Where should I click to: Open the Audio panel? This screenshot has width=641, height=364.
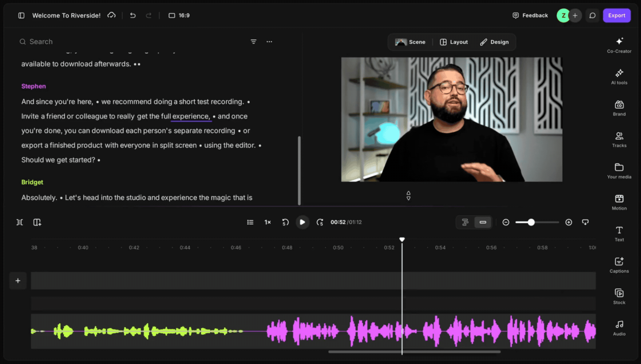619,328
